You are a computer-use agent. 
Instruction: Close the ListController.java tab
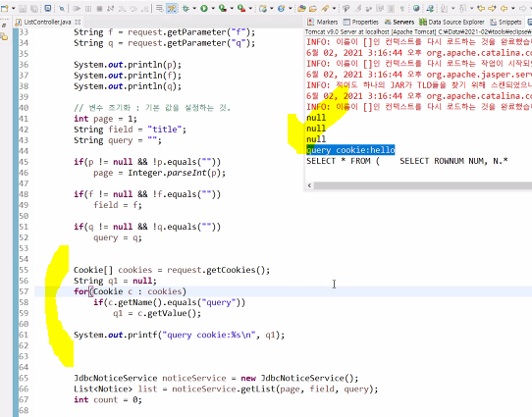point(79,22)
